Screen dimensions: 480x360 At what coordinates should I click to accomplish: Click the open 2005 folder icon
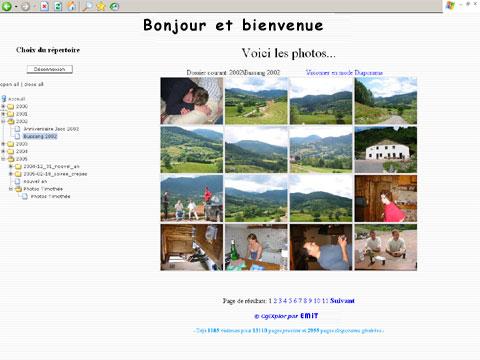point(11,159)
